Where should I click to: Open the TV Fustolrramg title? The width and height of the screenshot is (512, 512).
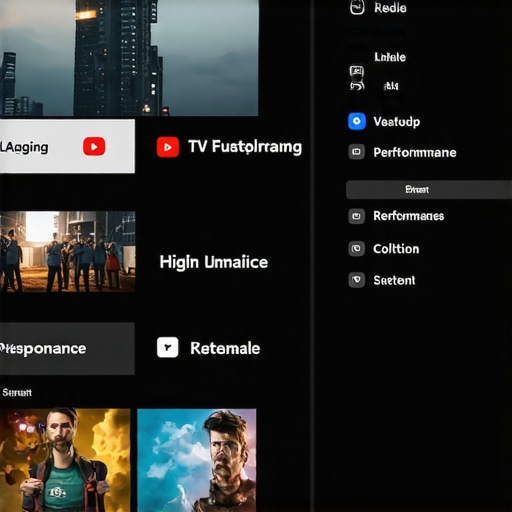point(245,147)
